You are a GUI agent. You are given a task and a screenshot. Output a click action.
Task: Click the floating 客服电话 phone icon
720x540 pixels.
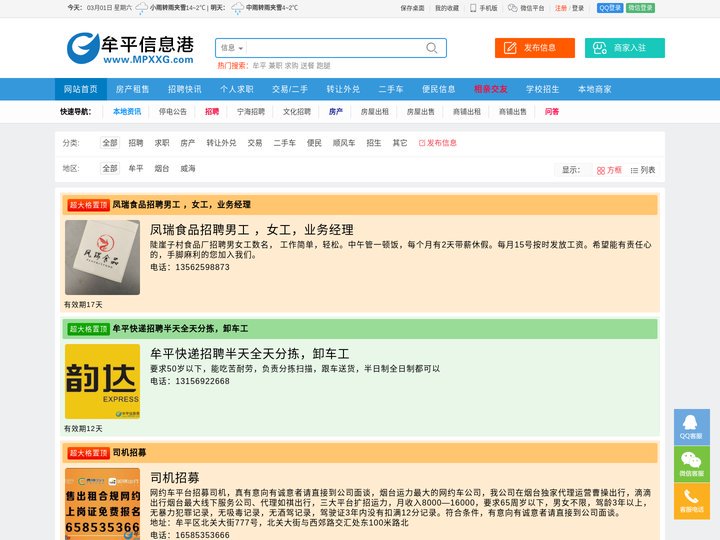(692, 501)
